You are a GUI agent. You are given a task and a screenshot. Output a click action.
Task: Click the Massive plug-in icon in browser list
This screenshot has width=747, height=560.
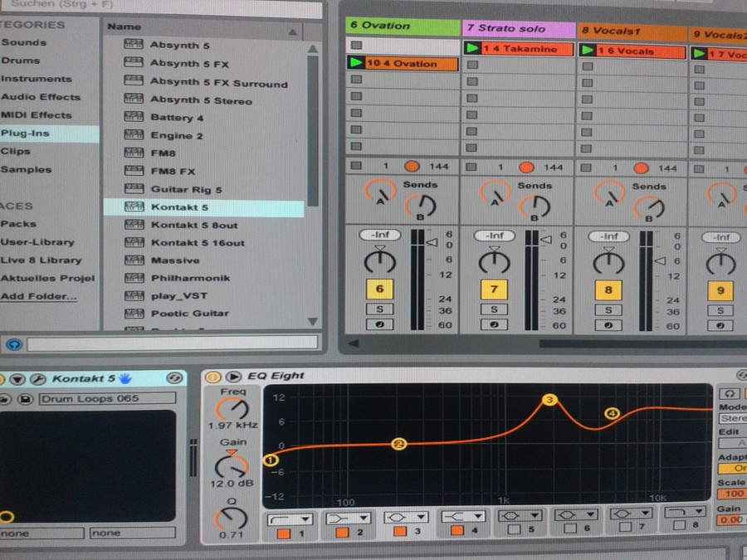point(133,261)
